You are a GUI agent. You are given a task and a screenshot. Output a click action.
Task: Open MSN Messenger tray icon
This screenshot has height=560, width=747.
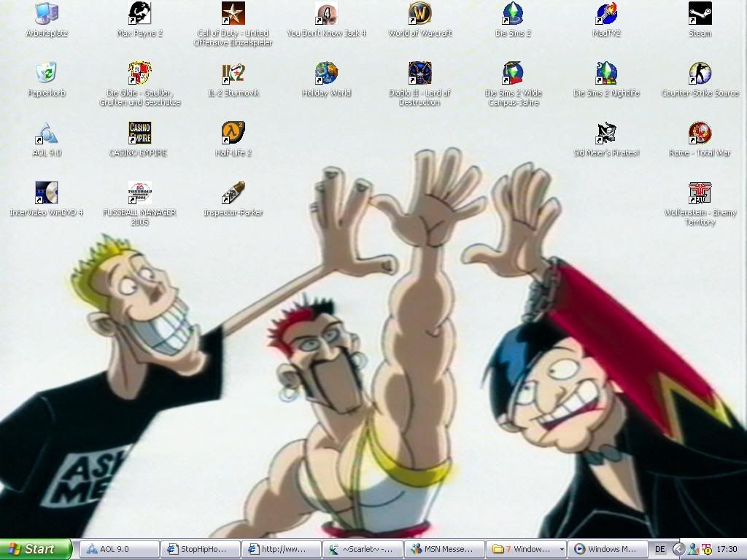pos(693,550)
